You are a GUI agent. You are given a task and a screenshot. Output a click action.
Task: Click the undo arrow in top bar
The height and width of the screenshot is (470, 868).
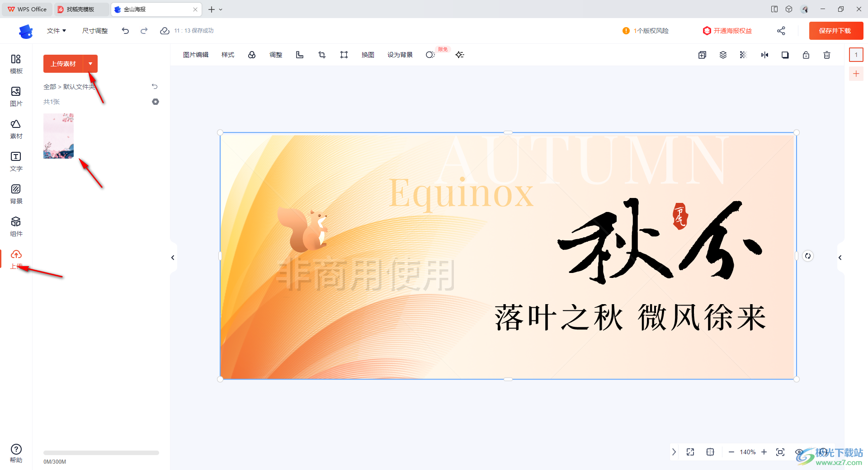[125, 31]
